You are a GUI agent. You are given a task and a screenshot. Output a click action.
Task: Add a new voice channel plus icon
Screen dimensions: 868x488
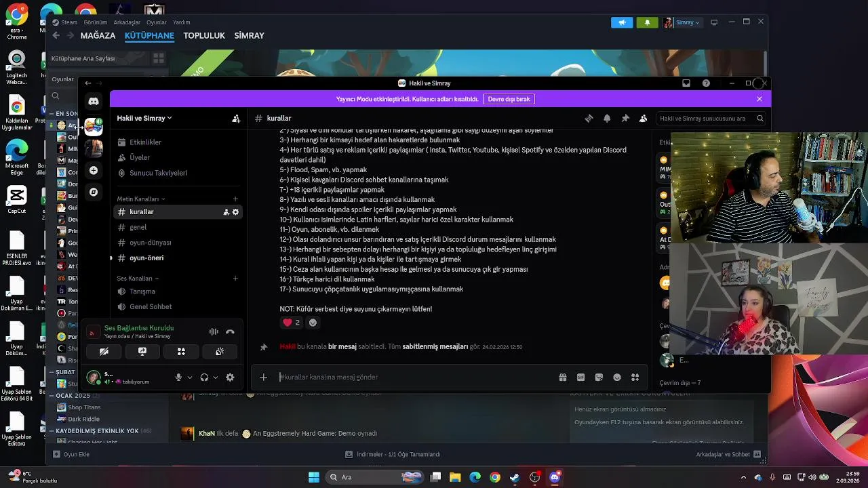(235, 279)
